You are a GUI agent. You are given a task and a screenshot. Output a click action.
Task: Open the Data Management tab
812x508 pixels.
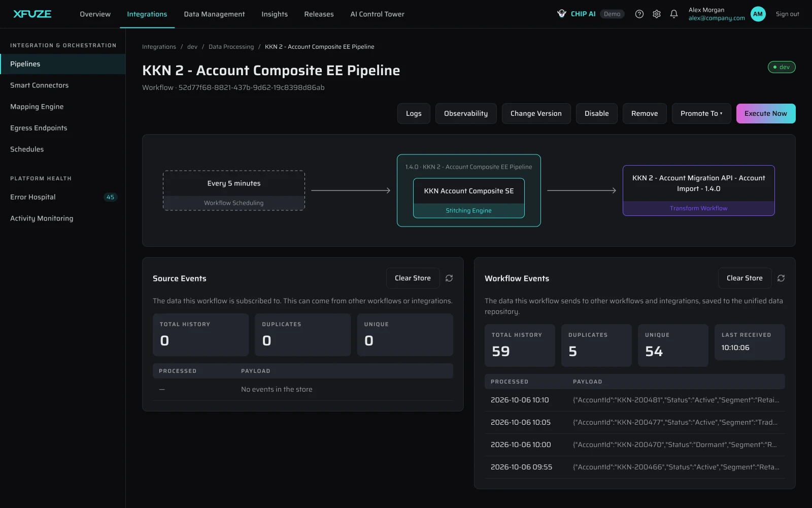(x=214, y=14)
